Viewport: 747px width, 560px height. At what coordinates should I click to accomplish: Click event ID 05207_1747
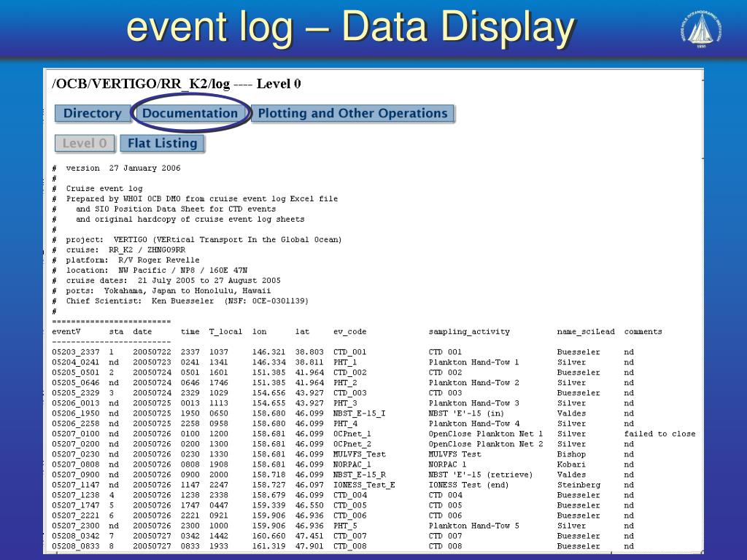coord(76,505)
